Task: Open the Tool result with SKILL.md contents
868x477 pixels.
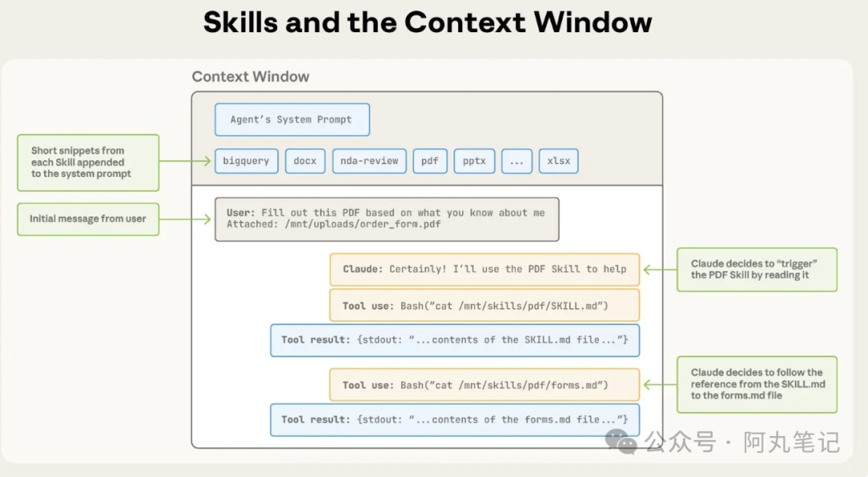Action: (x=455, y=340)
